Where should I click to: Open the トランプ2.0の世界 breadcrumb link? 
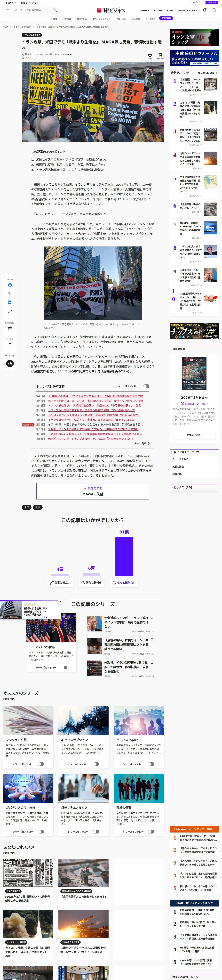(22, 27)
